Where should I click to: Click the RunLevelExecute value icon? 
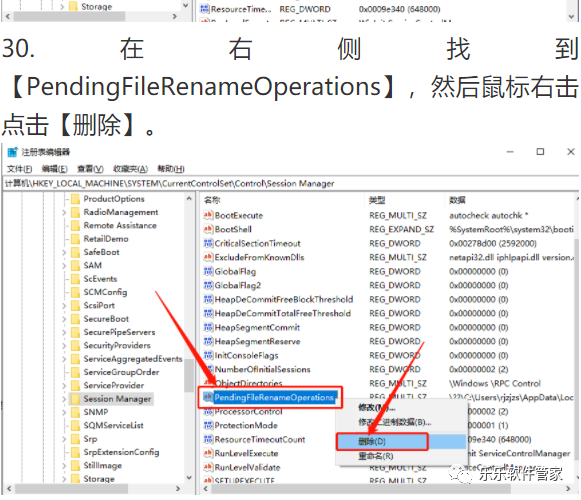[x=208, y=453]
